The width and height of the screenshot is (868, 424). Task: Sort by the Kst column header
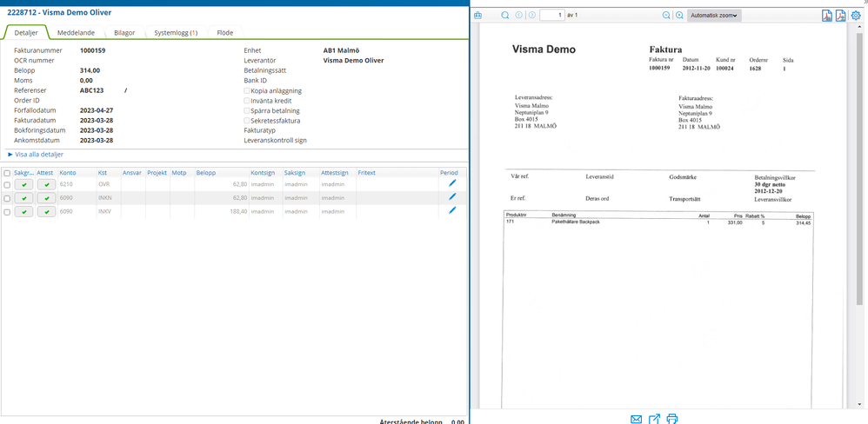pos(102,173)
